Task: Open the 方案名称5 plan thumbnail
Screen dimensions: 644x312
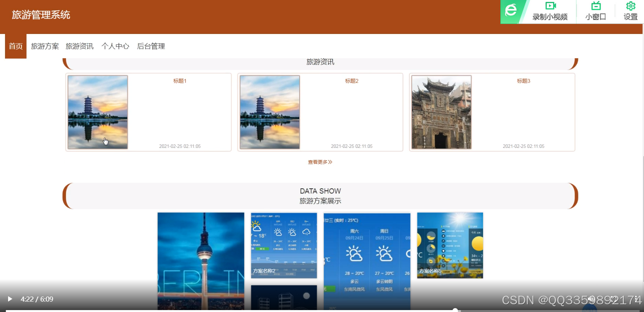Action: click(450, 245)
